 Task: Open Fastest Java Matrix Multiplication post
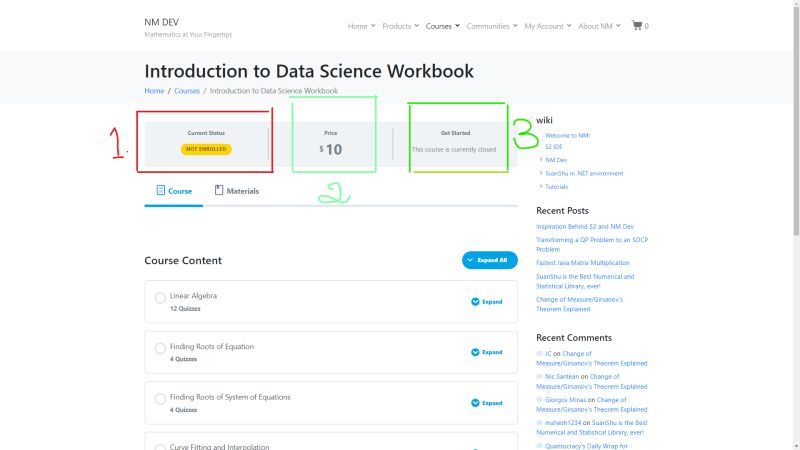[x=583, y=263]
